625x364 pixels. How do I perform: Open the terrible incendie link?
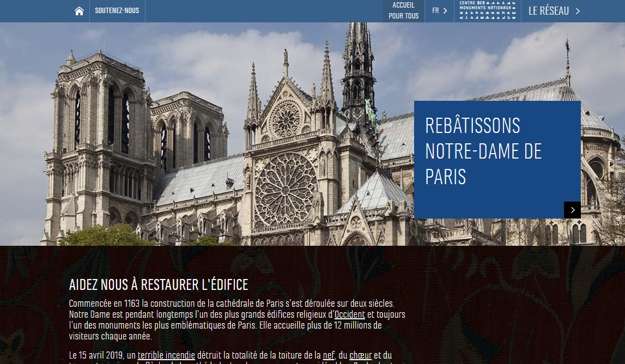pyautogui.click(x=166, y=355)
